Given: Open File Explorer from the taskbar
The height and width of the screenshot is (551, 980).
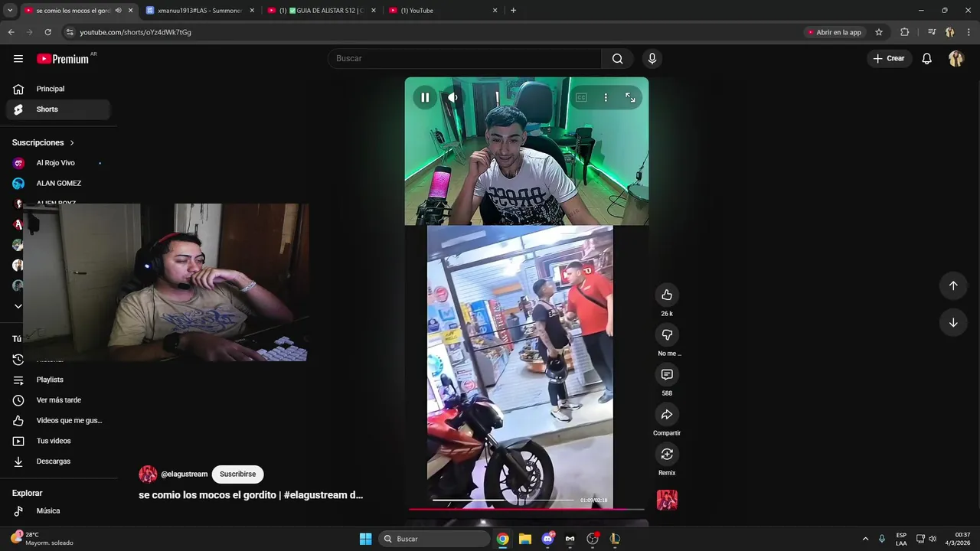Looking at the screenshot, I should (525, 539).
